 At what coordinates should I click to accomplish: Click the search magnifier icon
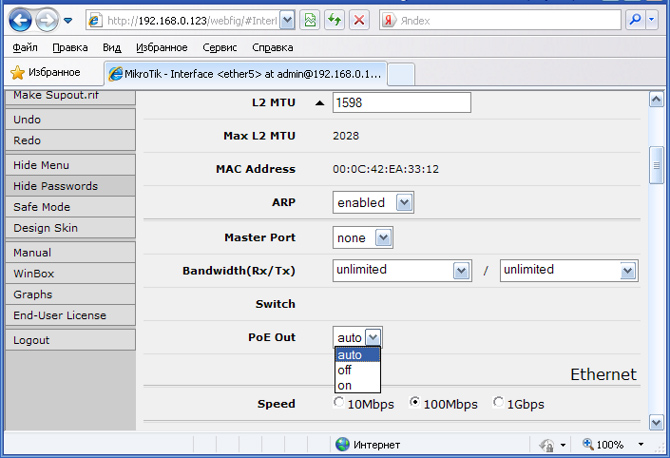coord(635,20)
